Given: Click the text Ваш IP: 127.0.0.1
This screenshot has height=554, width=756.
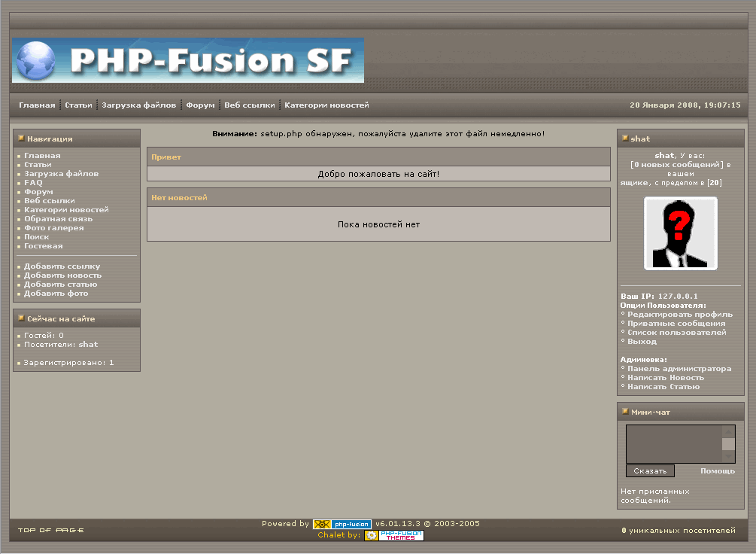Looking at the screenshot, I should (x=659, y=297).
